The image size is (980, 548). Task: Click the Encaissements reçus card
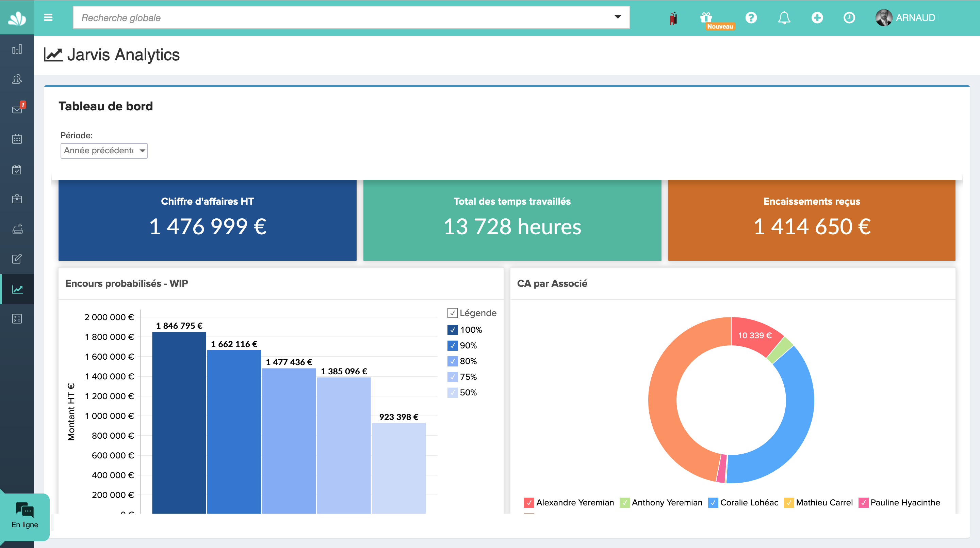[812, 220]
